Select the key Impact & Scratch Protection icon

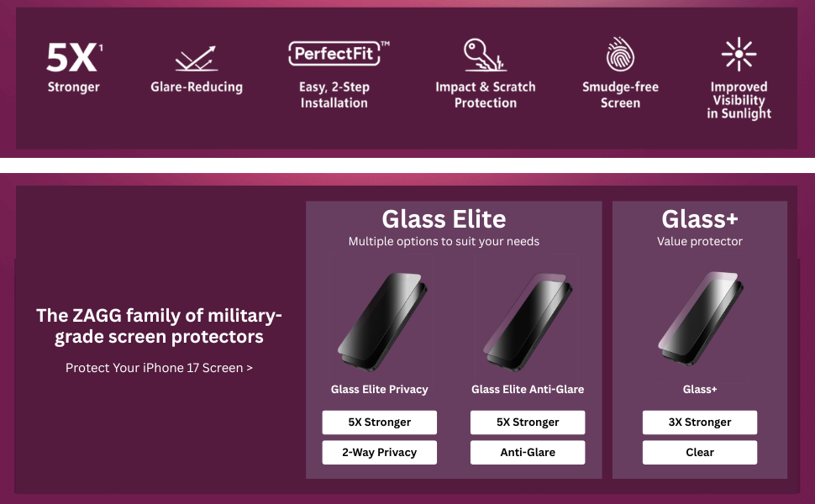click(x=485, y=55)
